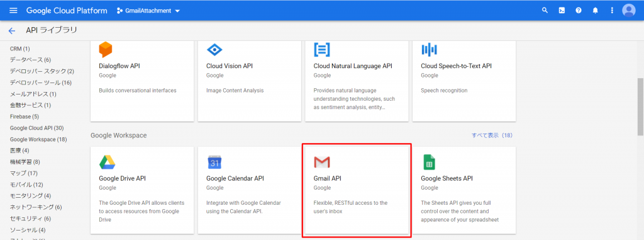
Task: Click Sheets API description text
Action: (460, 211)
